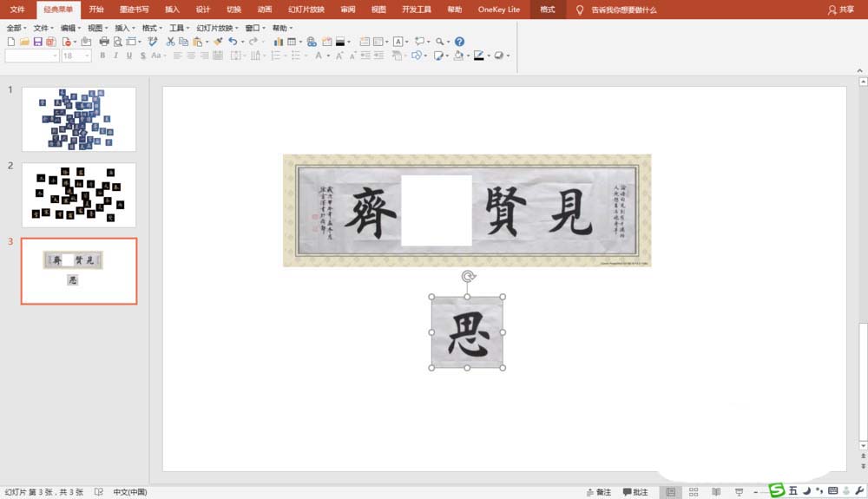Print the presentation using the printer icon

(104, 42)
